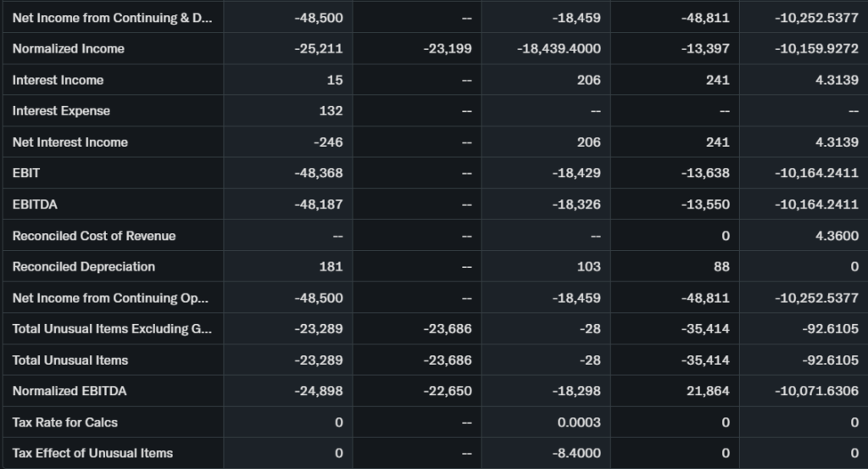
Task: Click the Tax Effect value -8.4000
Action: click(x=576, y=453)
